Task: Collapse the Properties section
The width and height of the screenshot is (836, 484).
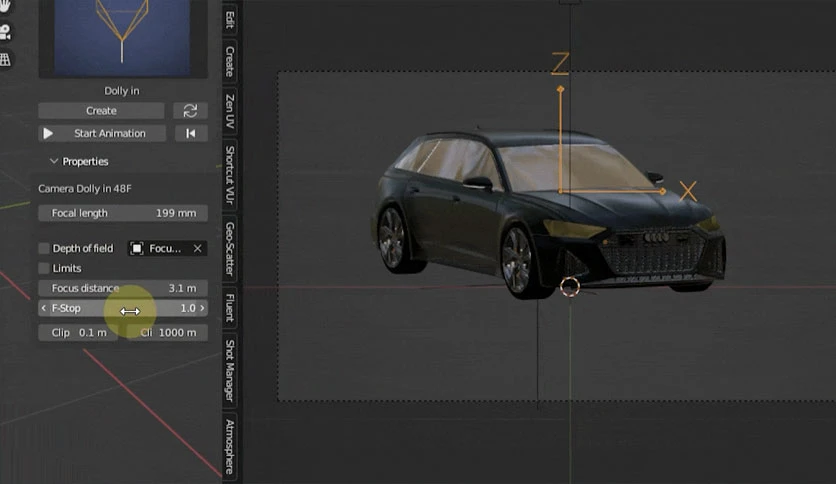Action: coord(53,161)
